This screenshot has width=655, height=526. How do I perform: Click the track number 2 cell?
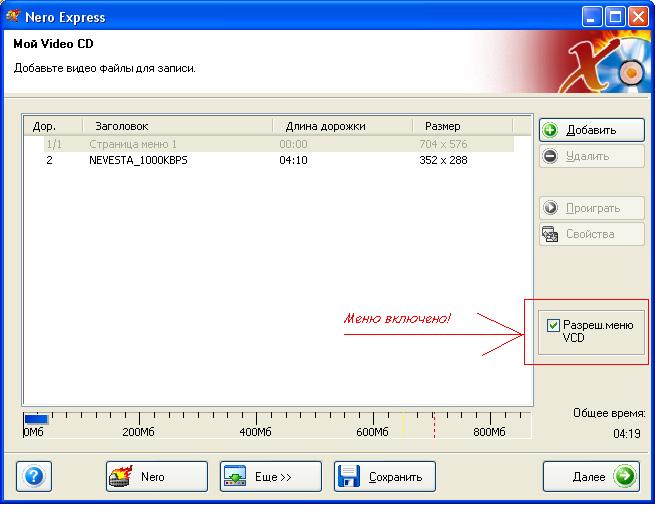click(49, 160)
